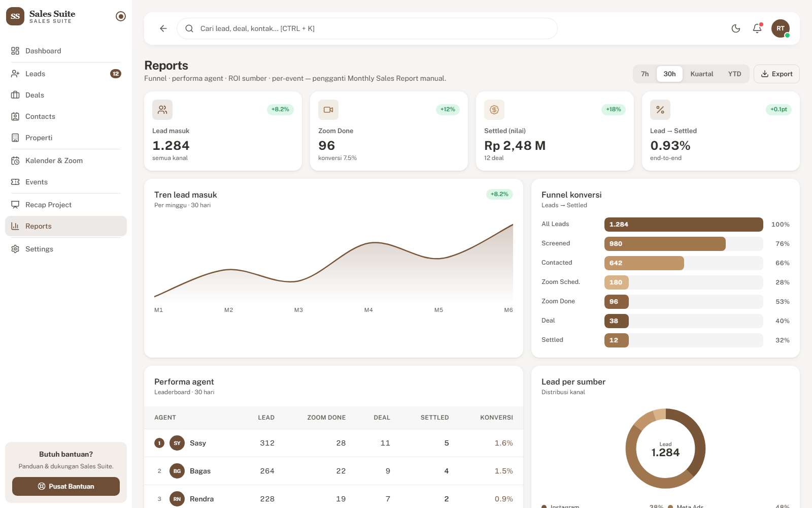Click the +18% badge on Settled card
812x508 pixels.
(x=614, y=109)
